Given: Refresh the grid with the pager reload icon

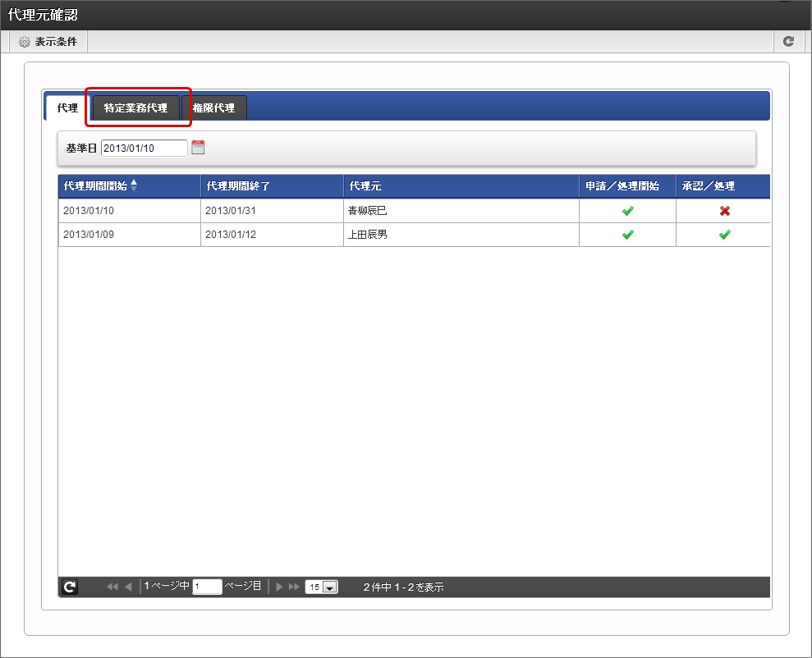Looking at the screenshot, I should 70,587.
